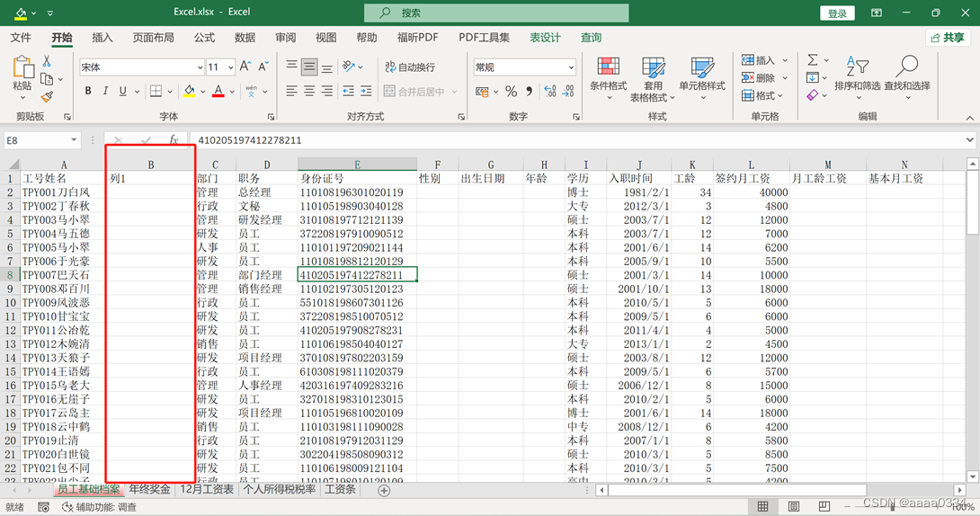Toggle 自动换行 wrap text
The width and height of the screenshot is (980, 516).
(x=410, y=67)
